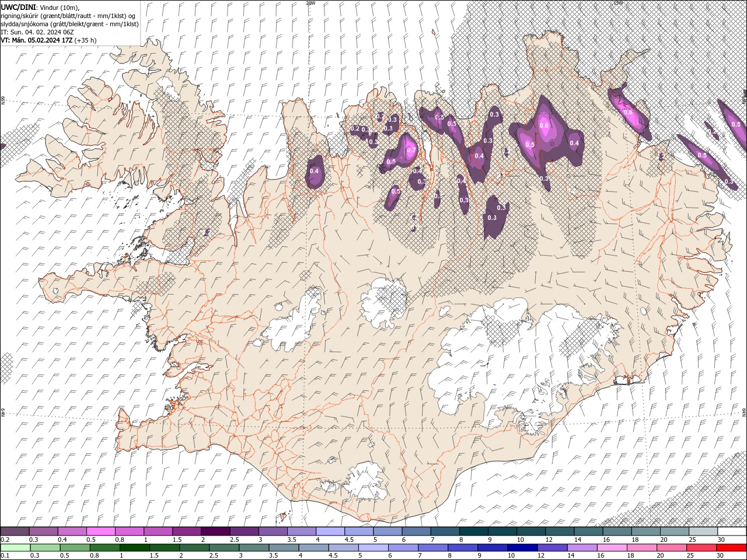The height and width of the screenshot is (560, 747).
Task: Click the (+35 h) forecast offset
Action: point(86,40)
